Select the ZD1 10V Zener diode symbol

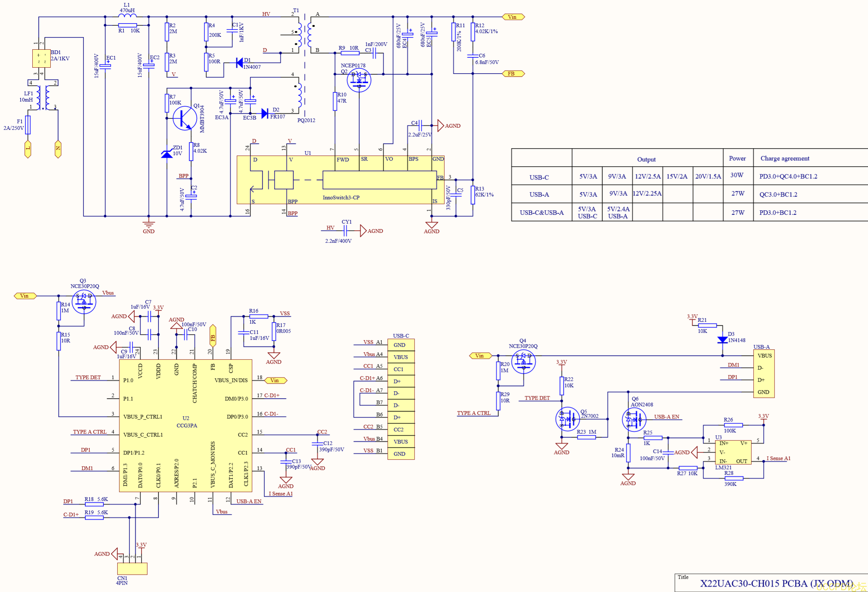point(167,153)
